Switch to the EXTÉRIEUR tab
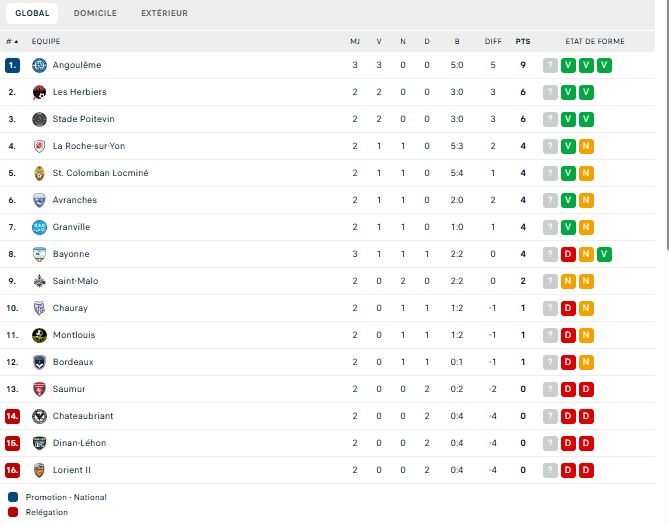 [x=164, y=13]
